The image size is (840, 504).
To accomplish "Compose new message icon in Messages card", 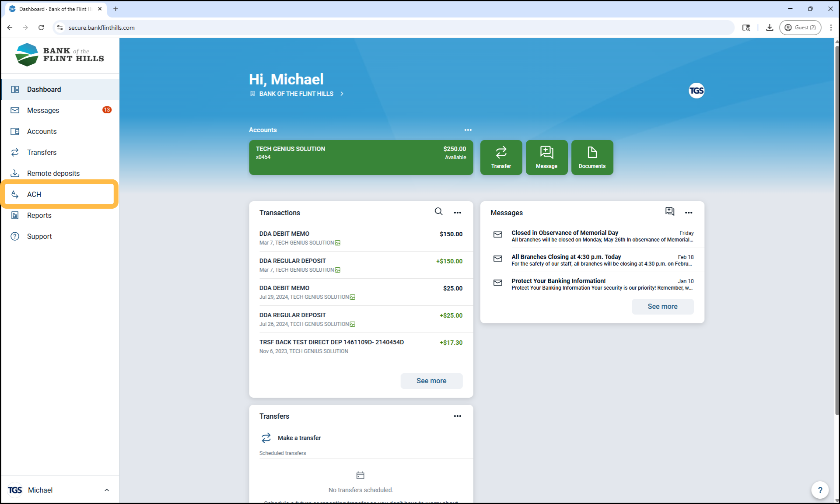I will (x=669, y=212).
